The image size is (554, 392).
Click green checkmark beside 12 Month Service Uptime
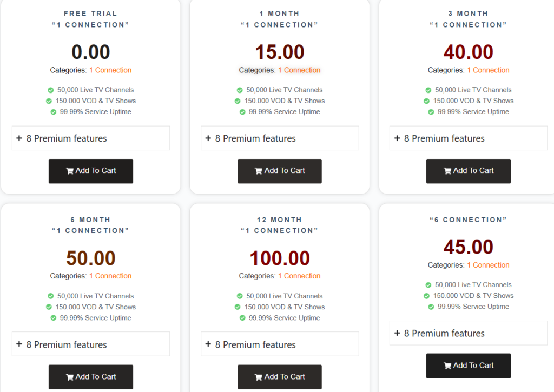pyautogui.click(x=242, y=318)
